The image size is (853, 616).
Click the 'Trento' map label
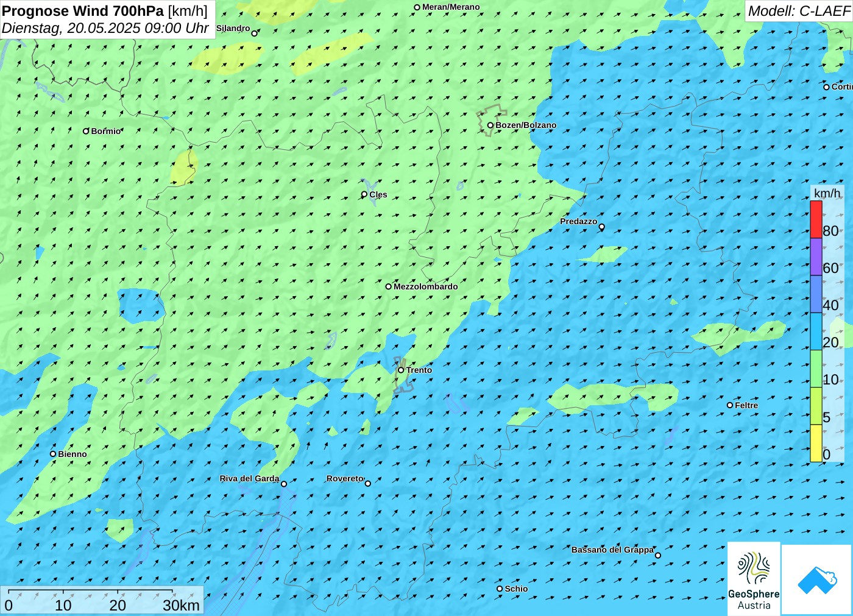419,370
